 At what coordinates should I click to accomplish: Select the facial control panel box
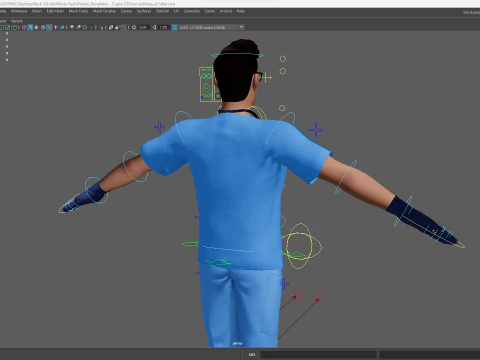[206, 84]
